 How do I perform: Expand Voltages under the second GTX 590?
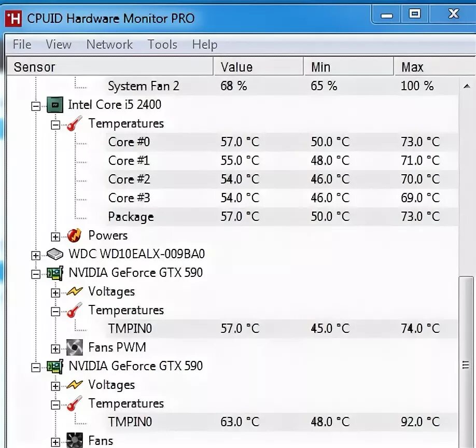point(55,386)
